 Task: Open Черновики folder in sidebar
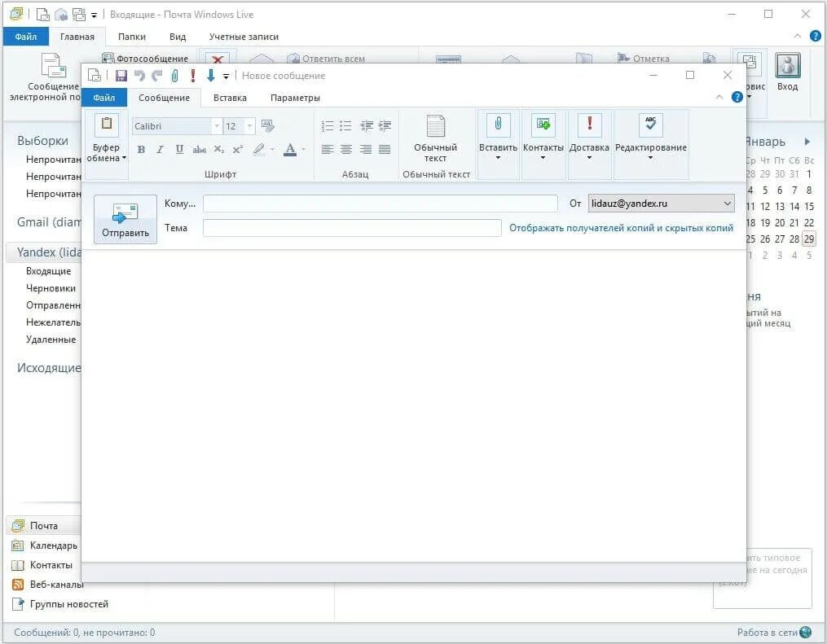click(51, 288)
